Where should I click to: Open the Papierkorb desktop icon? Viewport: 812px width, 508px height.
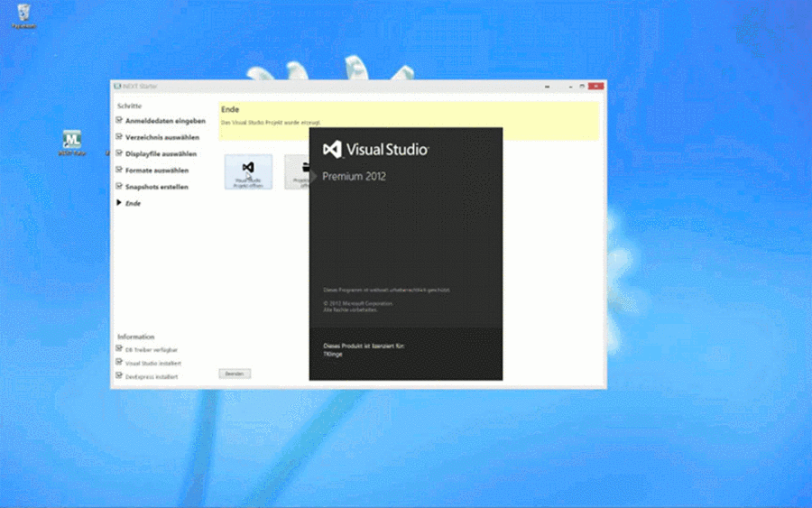[23, 15]
